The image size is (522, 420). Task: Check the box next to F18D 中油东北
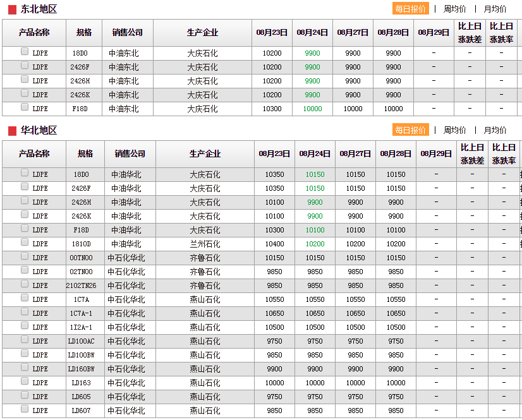point(24,107)
